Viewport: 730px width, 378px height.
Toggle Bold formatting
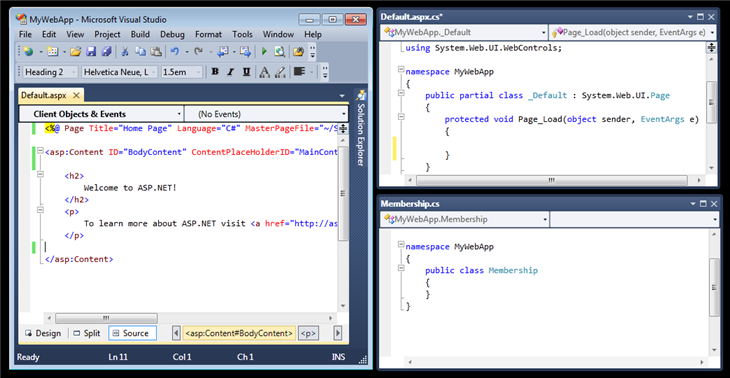tap(215, 72)
